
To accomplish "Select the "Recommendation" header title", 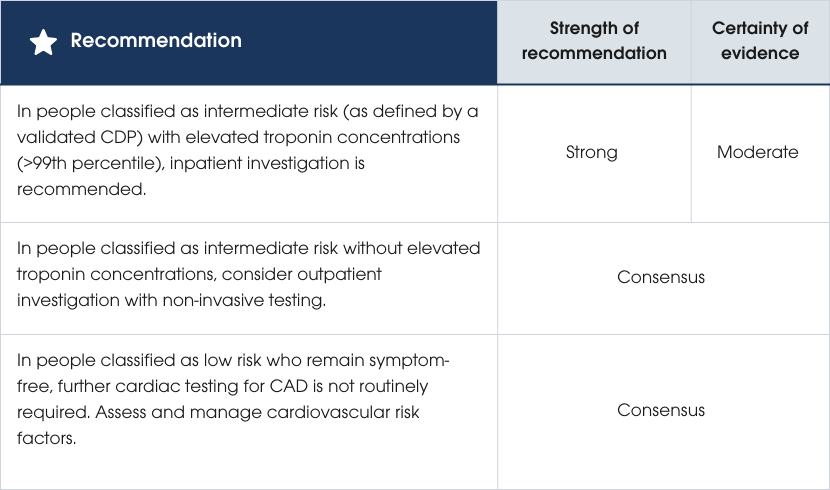I will tap(156, 41).
